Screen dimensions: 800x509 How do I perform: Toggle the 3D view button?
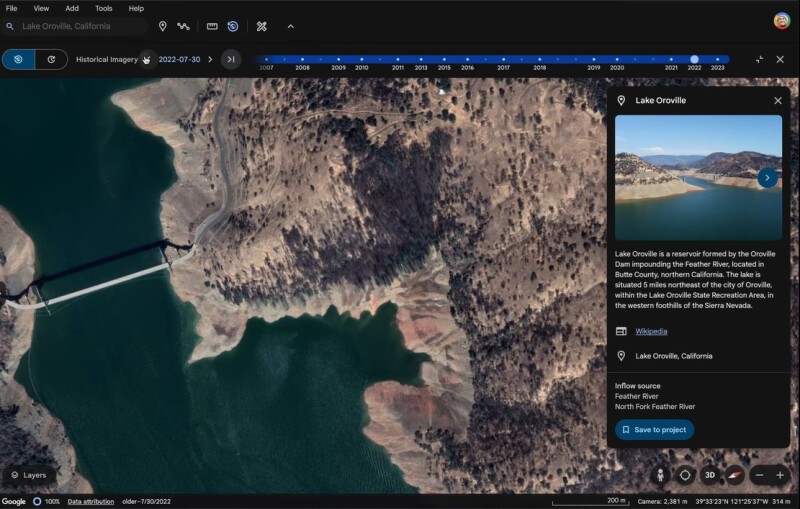point(709,475)
